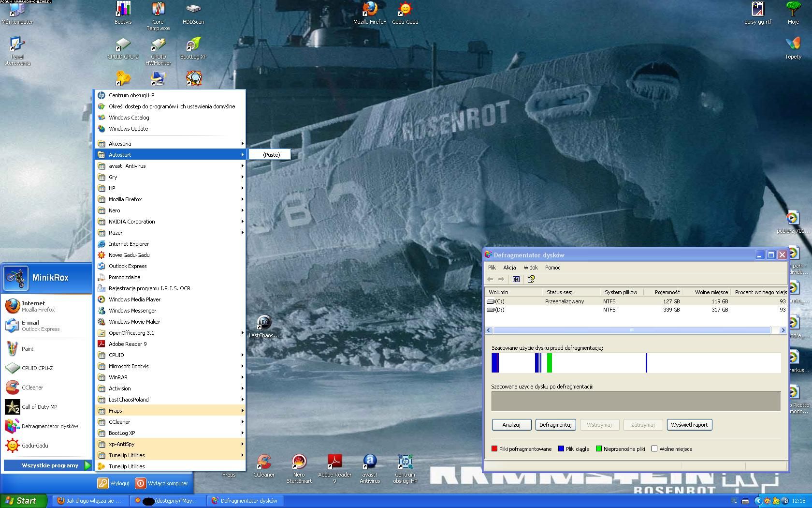Click PL language indicator in tray
812x508 pixels.
click(734, 501)
